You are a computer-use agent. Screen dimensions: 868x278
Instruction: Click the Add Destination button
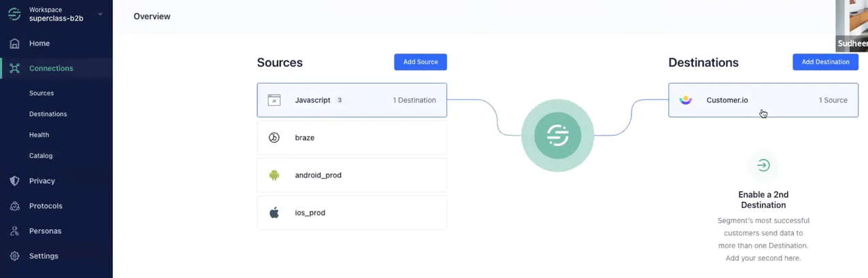pyautogui.click(x=825, y=62)
